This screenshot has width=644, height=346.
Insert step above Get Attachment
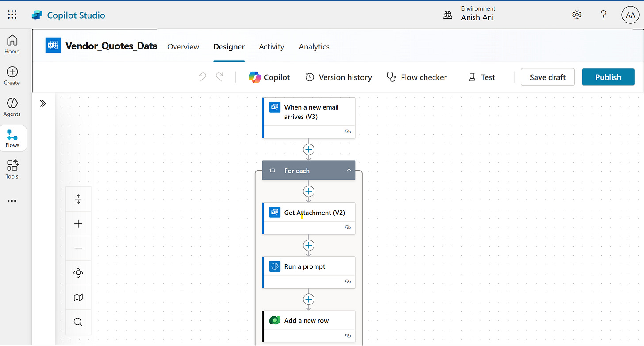click(309, 191)
